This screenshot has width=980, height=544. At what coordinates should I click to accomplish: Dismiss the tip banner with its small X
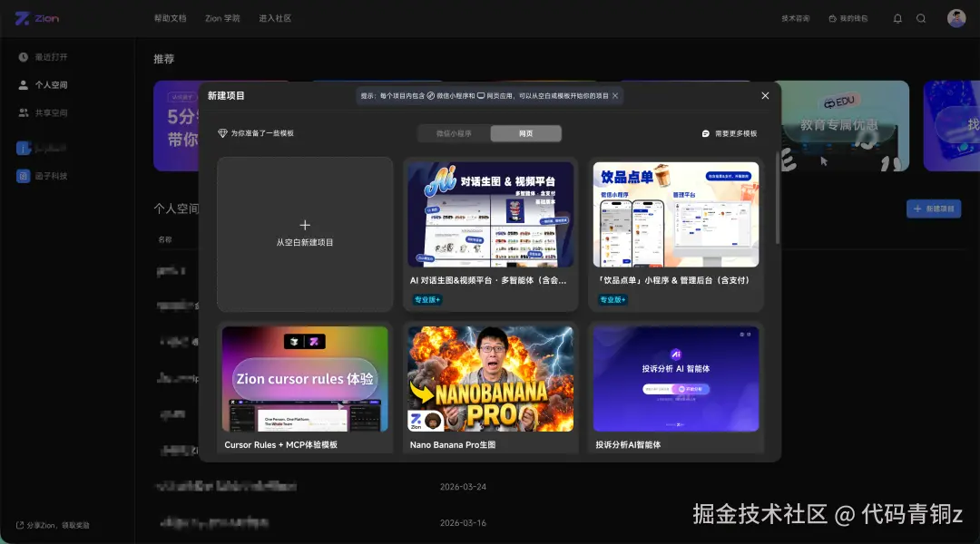coord(615,95)
